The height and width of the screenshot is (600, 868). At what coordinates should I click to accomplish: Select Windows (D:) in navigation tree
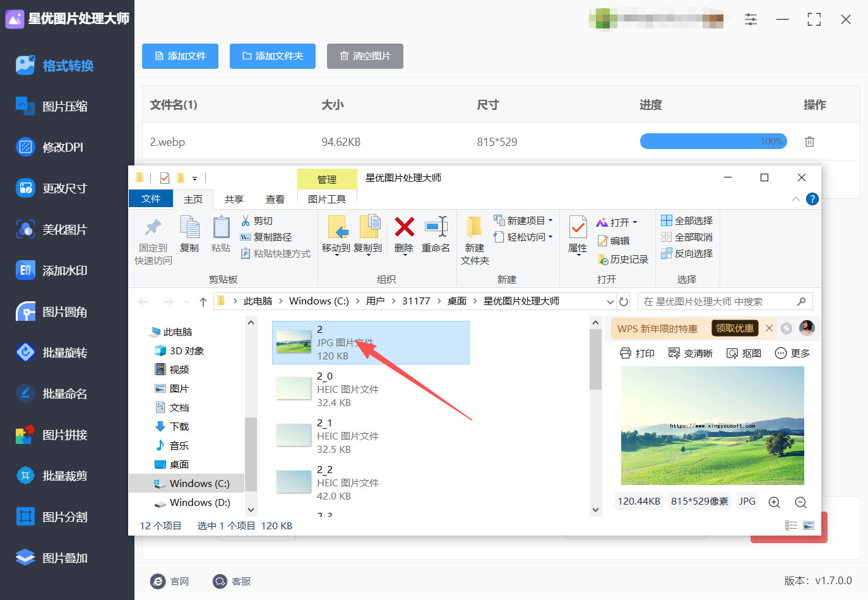192,503
